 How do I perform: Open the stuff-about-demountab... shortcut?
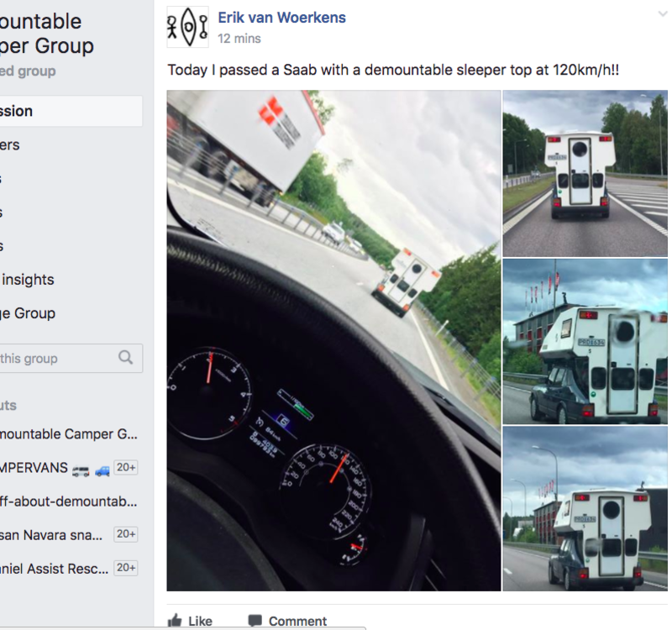[69, 501]
